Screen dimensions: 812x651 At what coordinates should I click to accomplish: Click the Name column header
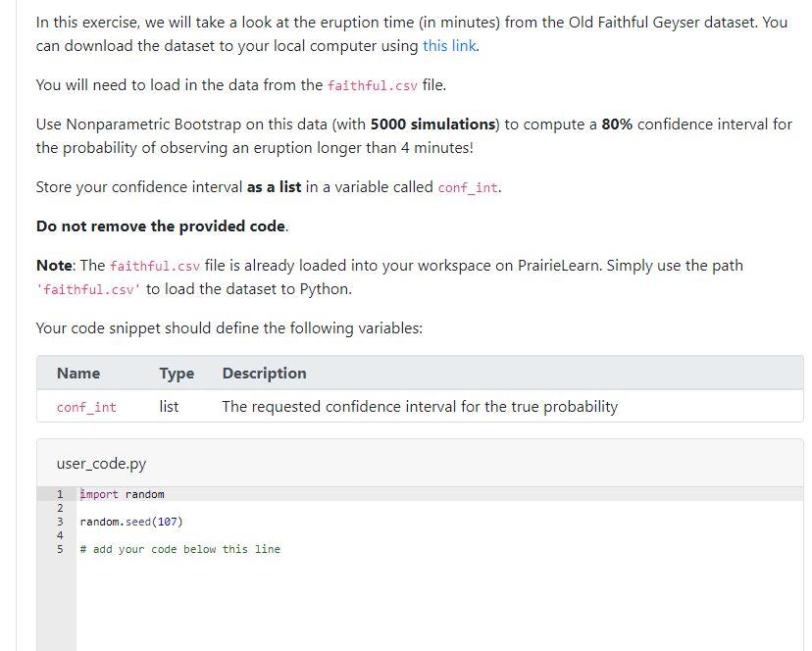click(78, 373)
